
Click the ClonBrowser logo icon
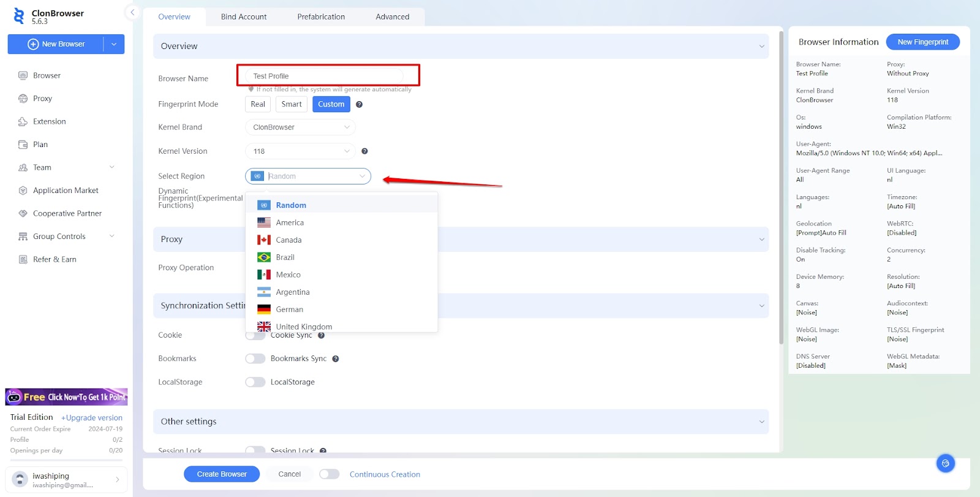click(x=19, y=17)
